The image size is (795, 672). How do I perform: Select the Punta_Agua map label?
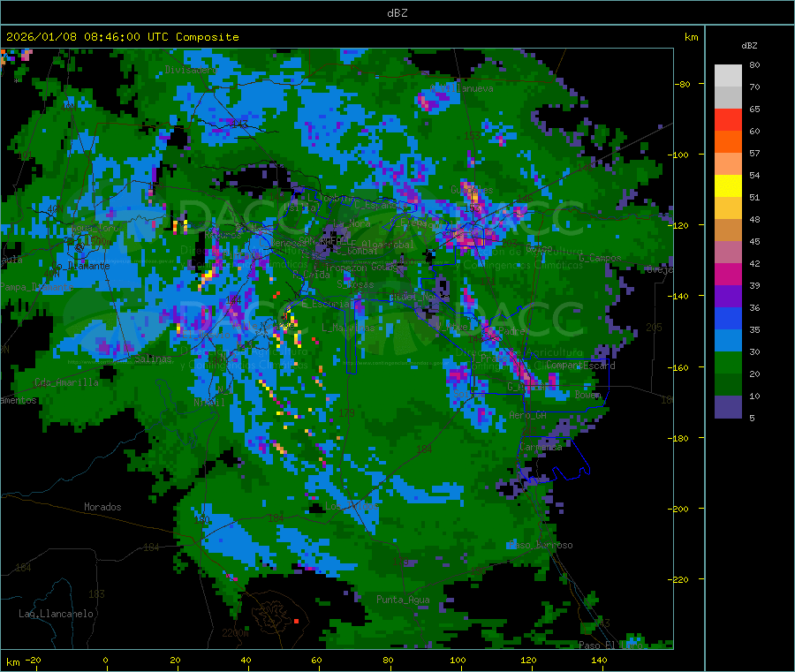pyautogui.click(x=403, y=600)
